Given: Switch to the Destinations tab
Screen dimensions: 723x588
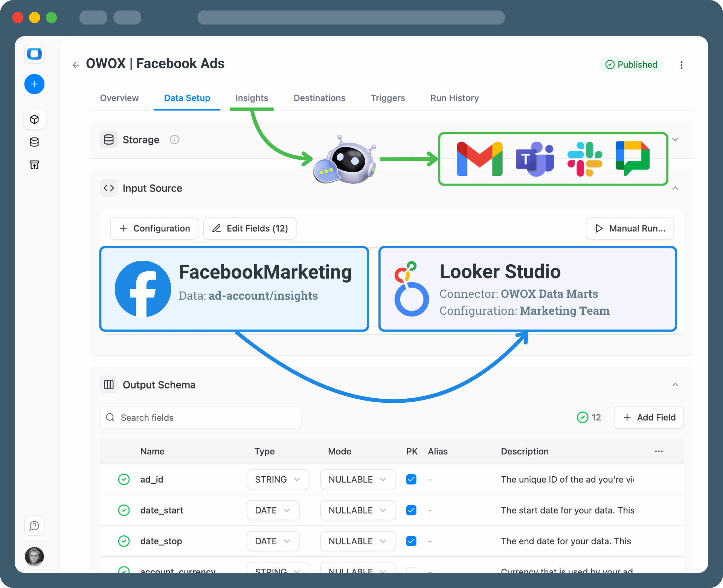Looking at the screenshot, I should coord(319,98).
